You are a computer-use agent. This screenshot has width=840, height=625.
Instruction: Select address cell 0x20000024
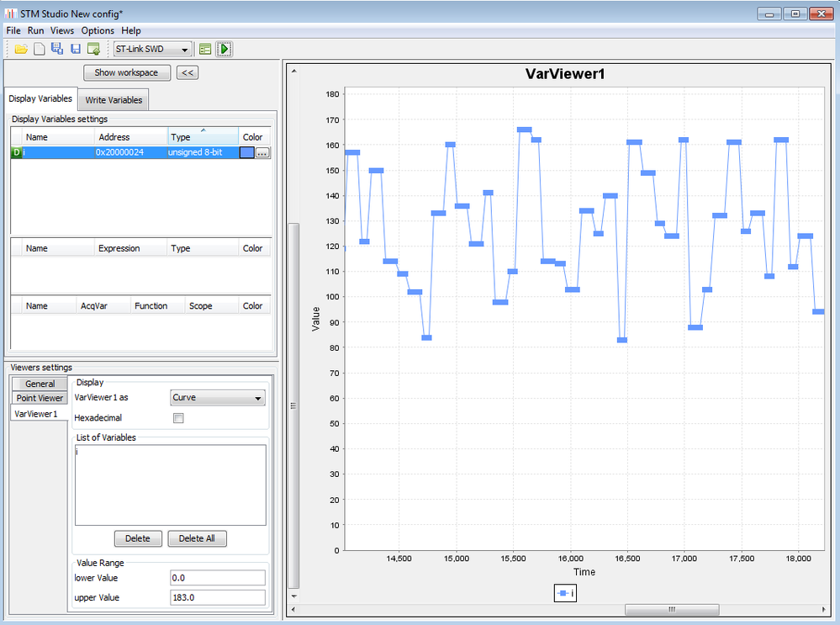tap(131, 152)
